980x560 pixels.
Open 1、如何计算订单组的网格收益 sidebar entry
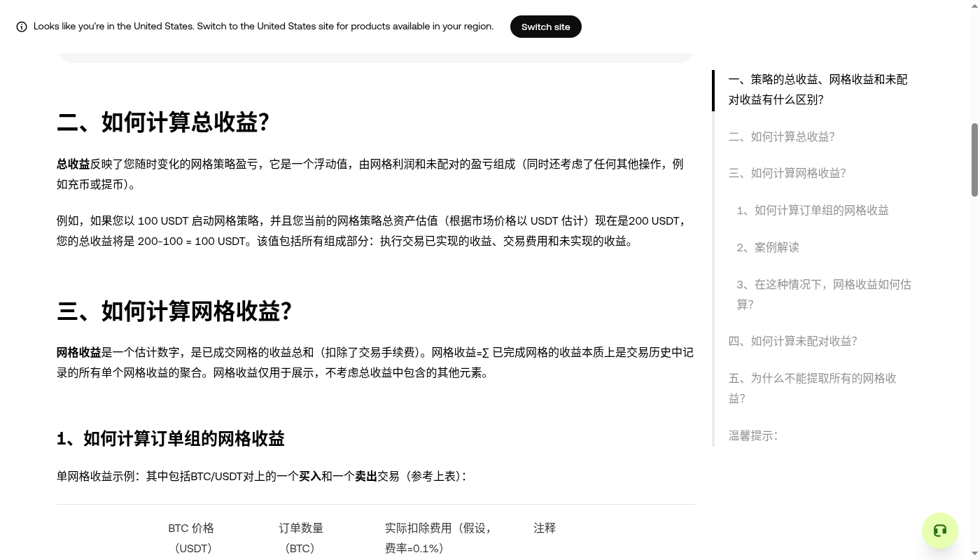pyautogui.click(x=813, y=210)
